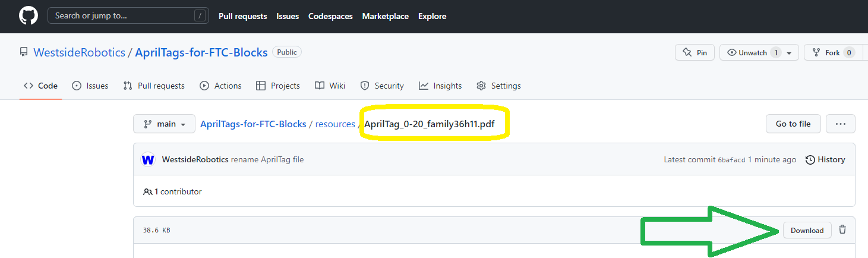Expand the Unwatch notifications dropdown

[x=788, y=53]
